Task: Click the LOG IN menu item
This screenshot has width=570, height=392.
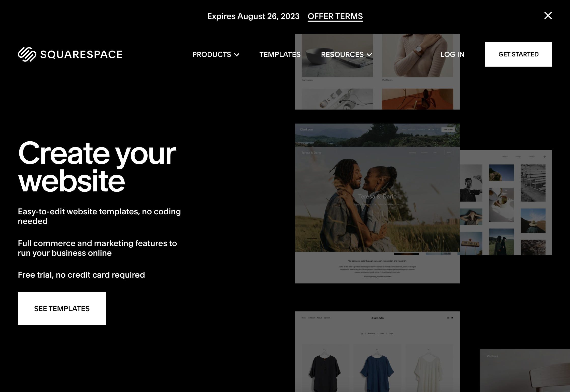Action: coord(452,54)
